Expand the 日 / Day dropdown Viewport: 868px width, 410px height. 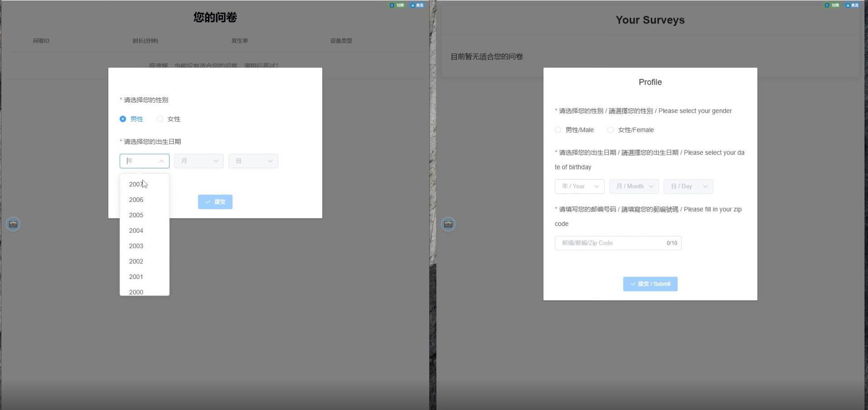point(689,186)
